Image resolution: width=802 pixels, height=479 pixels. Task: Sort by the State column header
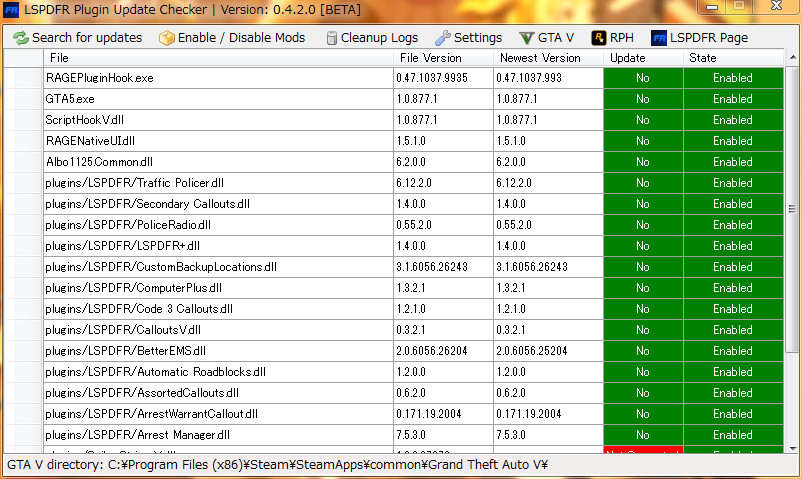(733, 58)
